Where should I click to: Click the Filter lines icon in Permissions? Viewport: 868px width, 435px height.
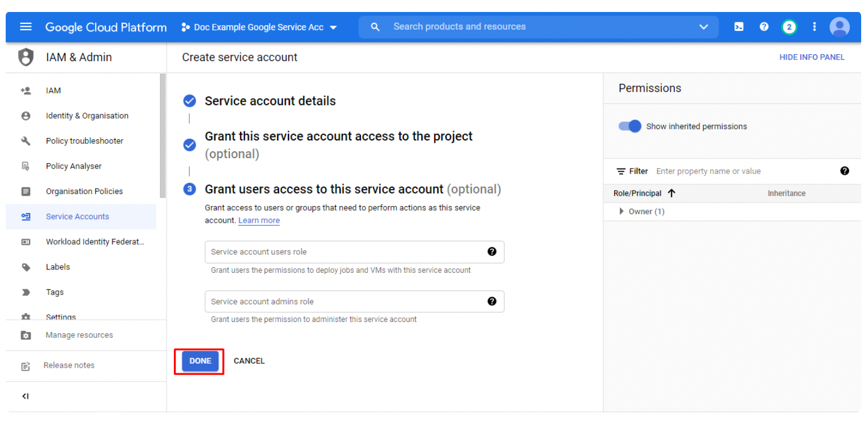(x=621, y=171)
